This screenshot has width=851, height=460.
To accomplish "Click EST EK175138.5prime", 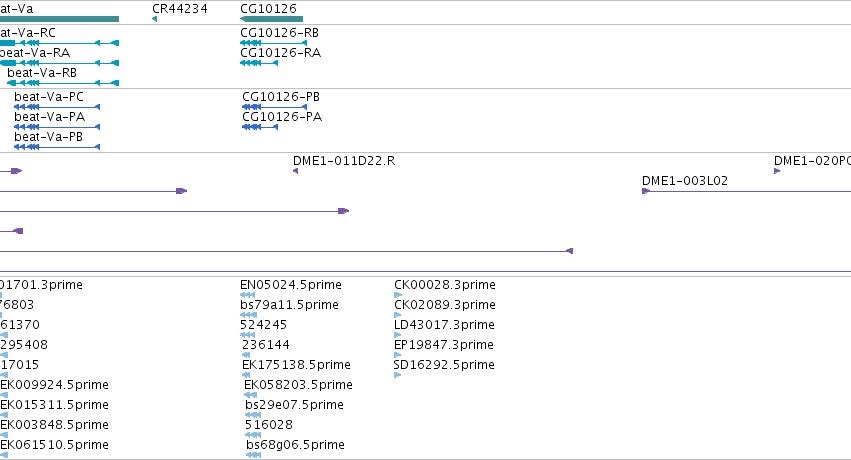I will (296, 365).
